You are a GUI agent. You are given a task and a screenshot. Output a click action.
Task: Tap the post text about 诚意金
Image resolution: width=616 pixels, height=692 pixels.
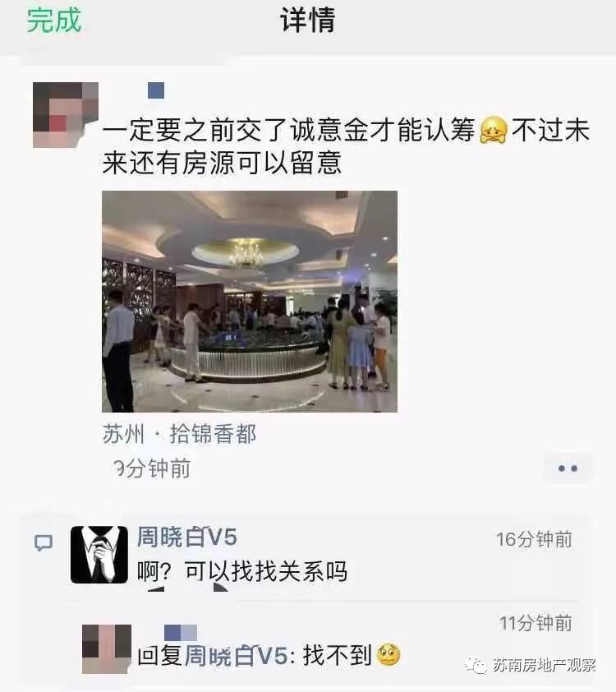(x=346, y=146)
